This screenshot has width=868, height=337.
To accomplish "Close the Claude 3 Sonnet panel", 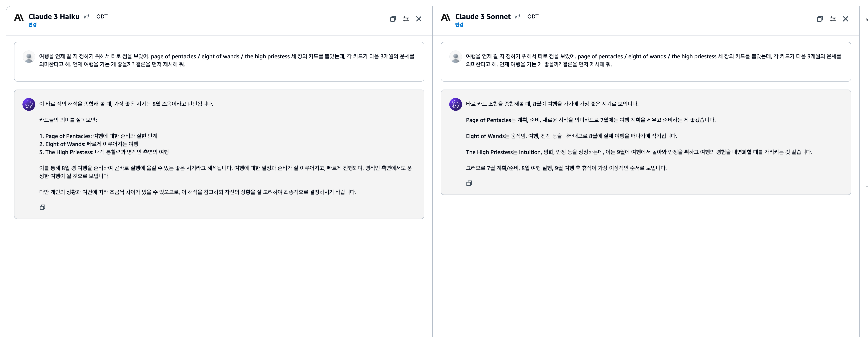I will point(845,19).
